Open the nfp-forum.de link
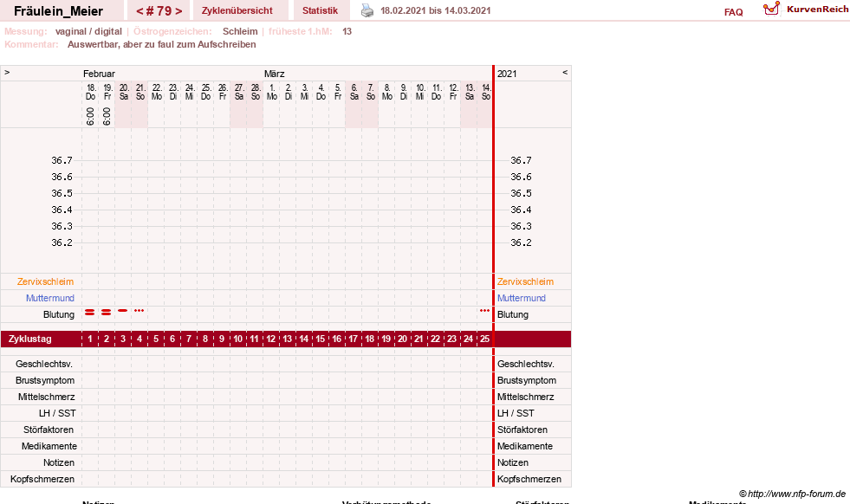Image resolution: width=850 pixels, height=504 pixels. click(792, 494)
